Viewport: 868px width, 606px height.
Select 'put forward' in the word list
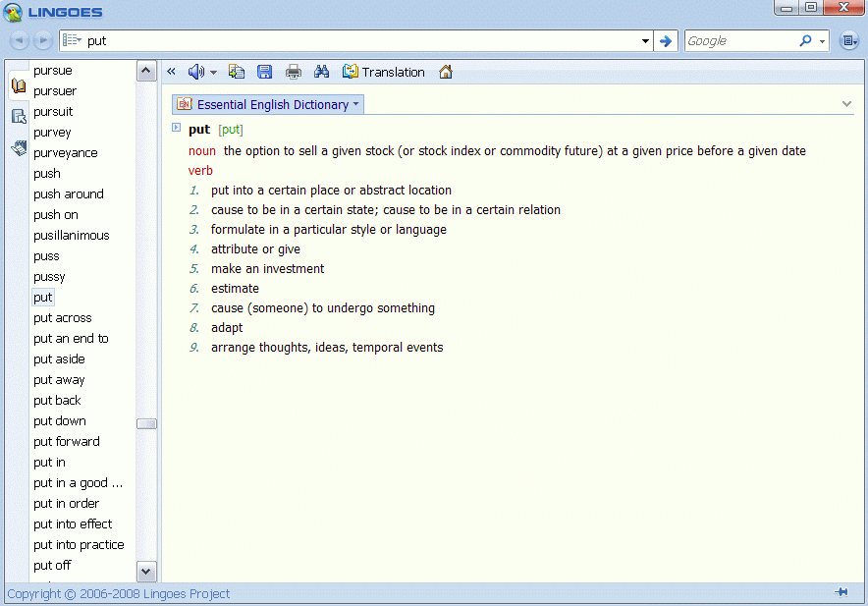coord(66,442)
